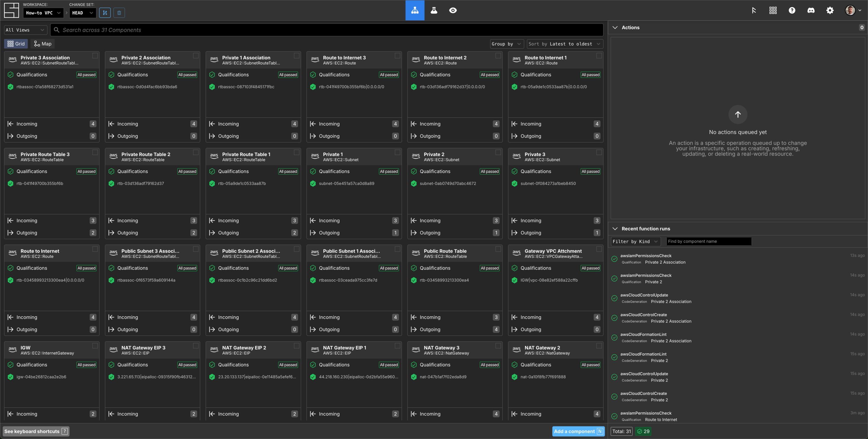Open the eye audit view icon
This screenshot has width=868, height=439.
(x=453, y=10)
